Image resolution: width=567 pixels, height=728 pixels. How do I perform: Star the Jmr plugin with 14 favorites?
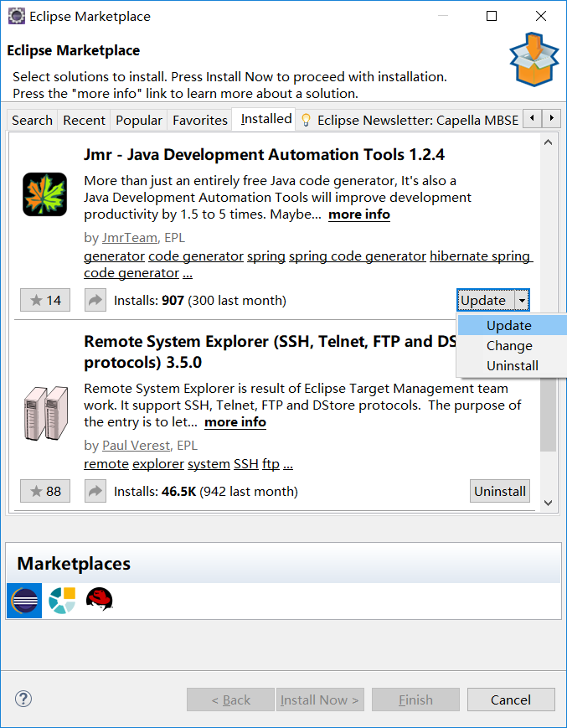tap(45, 300)
